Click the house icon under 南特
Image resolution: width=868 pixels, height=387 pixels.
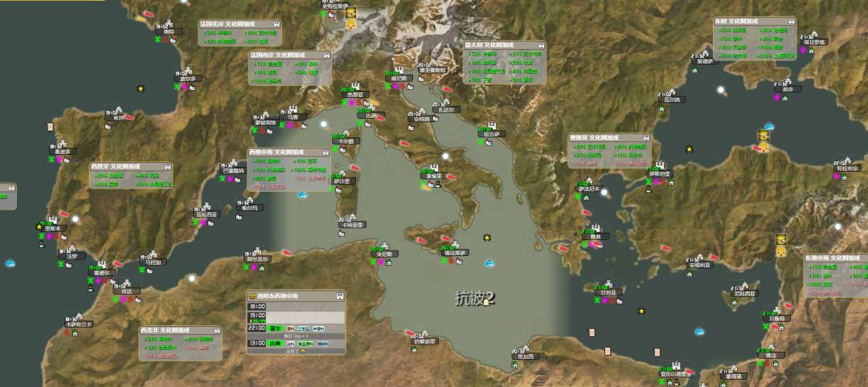click(x=172, y=39)
